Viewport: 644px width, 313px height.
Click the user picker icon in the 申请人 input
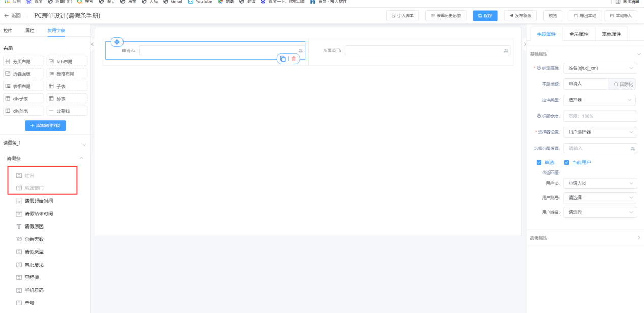[301, 51]
